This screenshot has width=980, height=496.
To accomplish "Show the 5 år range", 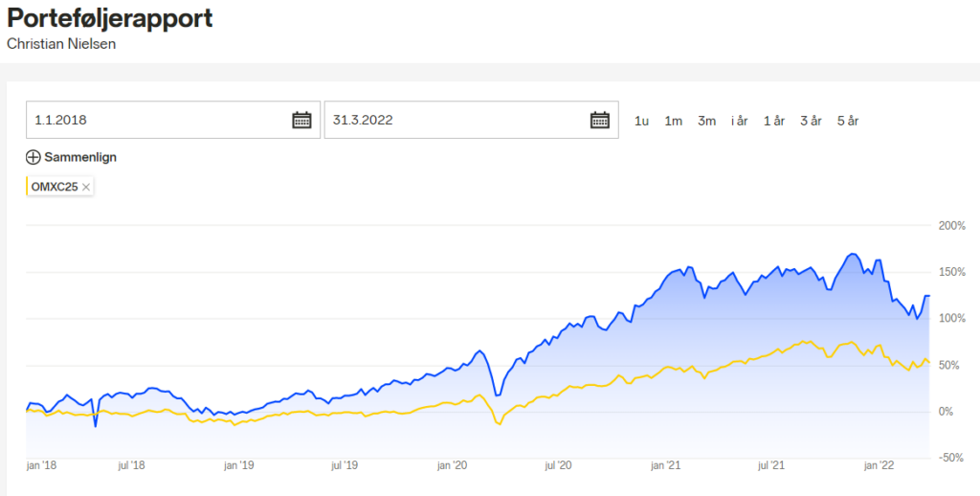I will click(848, 121).
